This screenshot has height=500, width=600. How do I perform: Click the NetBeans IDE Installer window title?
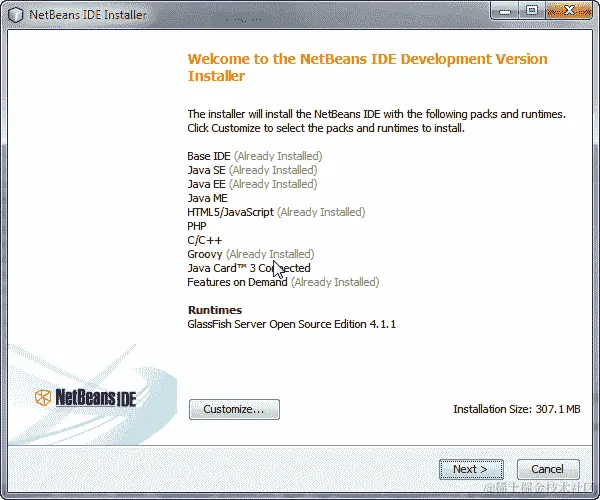tap(88, 15)
